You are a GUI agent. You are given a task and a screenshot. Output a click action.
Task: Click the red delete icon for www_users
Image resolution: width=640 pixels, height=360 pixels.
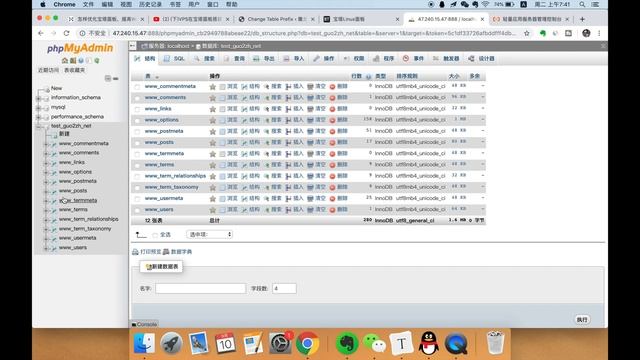pyautogui.click(x=332, y=210)
